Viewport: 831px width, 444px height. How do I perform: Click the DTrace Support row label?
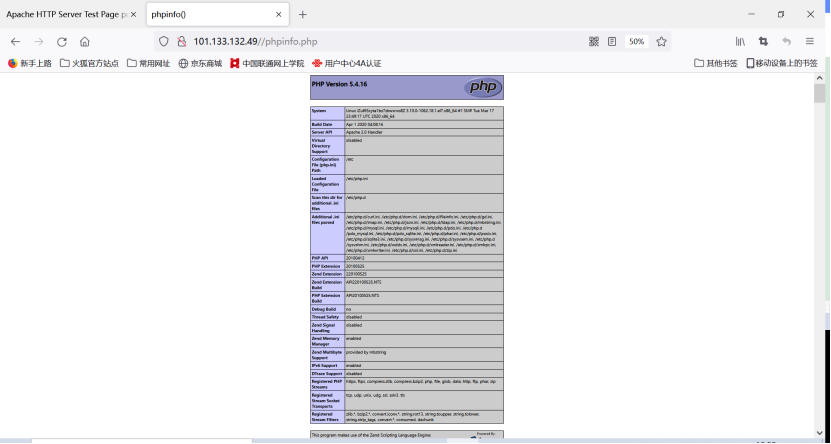[326, 374]
